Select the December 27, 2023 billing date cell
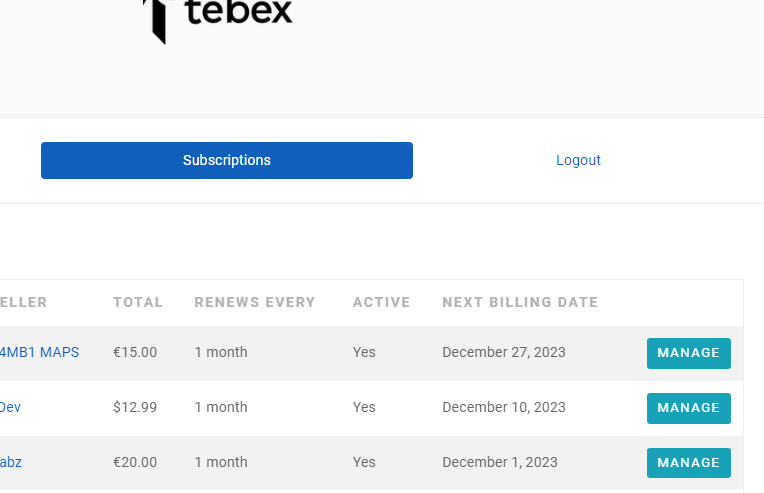Screen dimensions: 764x493 504,352
